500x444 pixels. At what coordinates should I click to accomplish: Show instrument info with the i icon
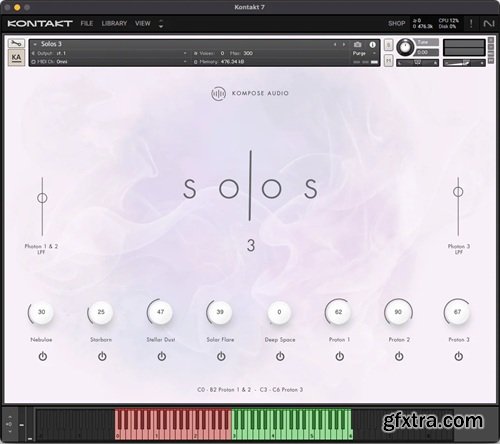(372, 44)
